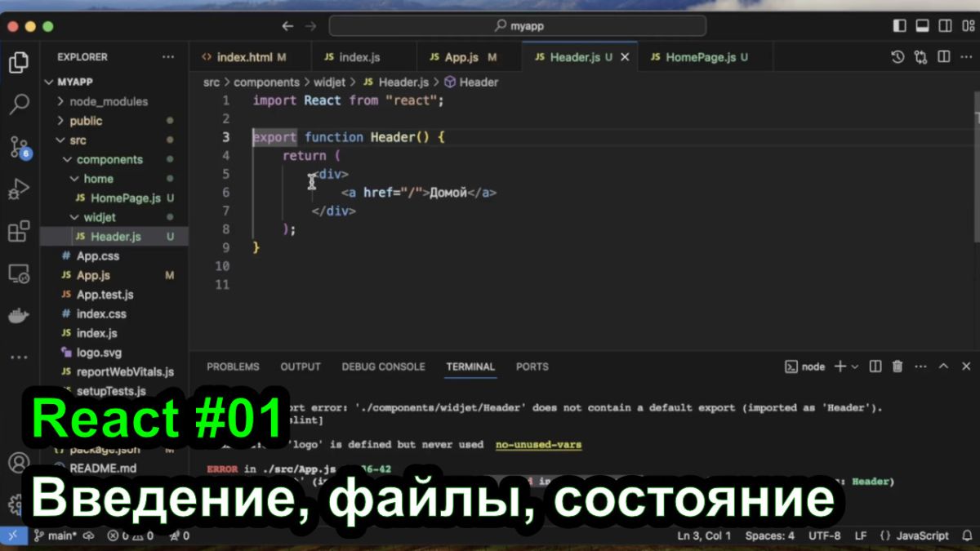980x551 pixels.
Task: Open the OUTPUT panel tab
Action: pyautogui.click(x=301, y=367)
